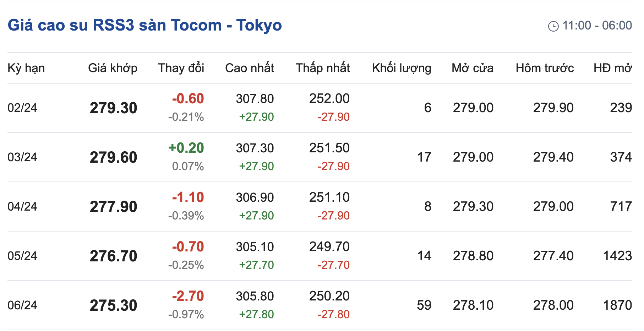This screenshot has height=331, width=644.
Task: Click the -2.70 change value
Action: 188,296
